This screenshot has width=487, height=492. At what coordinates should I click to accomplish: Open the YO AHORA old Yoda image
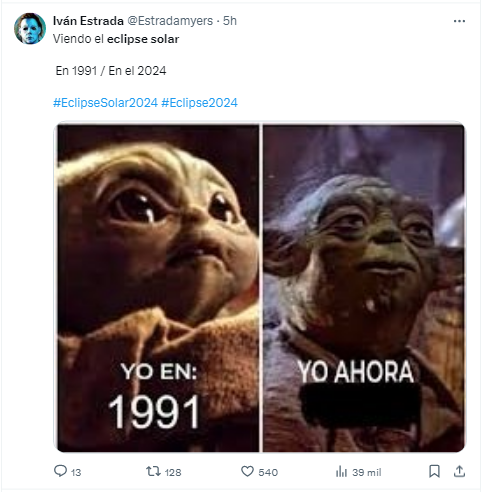pyautogui.click(x=364, y=288)
